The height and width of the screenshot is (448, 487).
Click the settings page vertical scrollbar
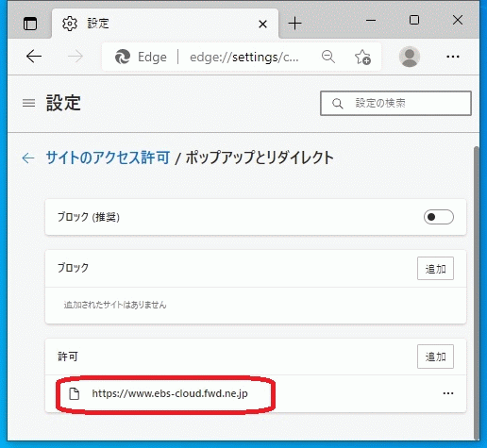tap(477, 292)
